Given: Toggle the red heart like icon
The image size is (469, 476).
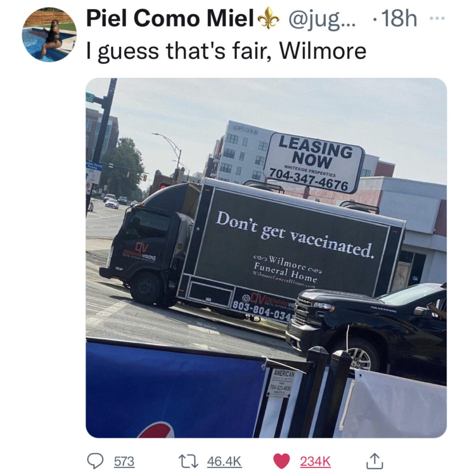Looking at the screenshot, I should (x=281, y=461).
